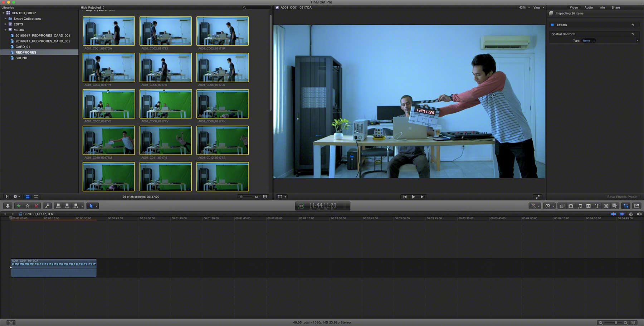This screenshot has height=326, width=644.
Task: Toggle the Libraries sidebar visibility
Action: click(7, 196)
